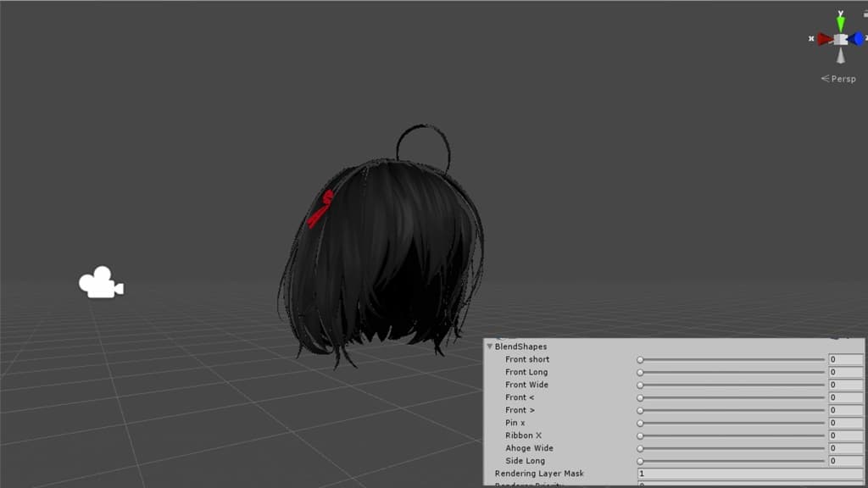The width and height of the screenshot is (868, 488).
Task: Click the green Y axis cone of the gizmo
Action: point(840,23)
